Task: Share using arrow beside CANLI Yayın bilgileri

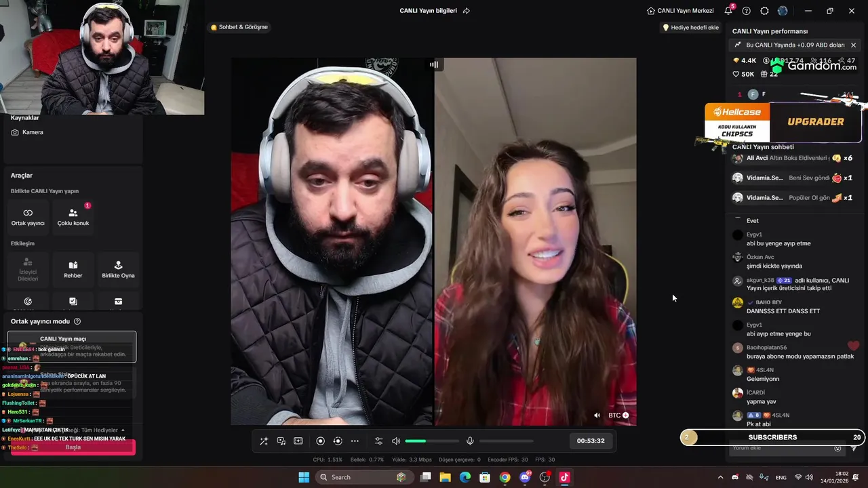Action: [x=466, y=11]
